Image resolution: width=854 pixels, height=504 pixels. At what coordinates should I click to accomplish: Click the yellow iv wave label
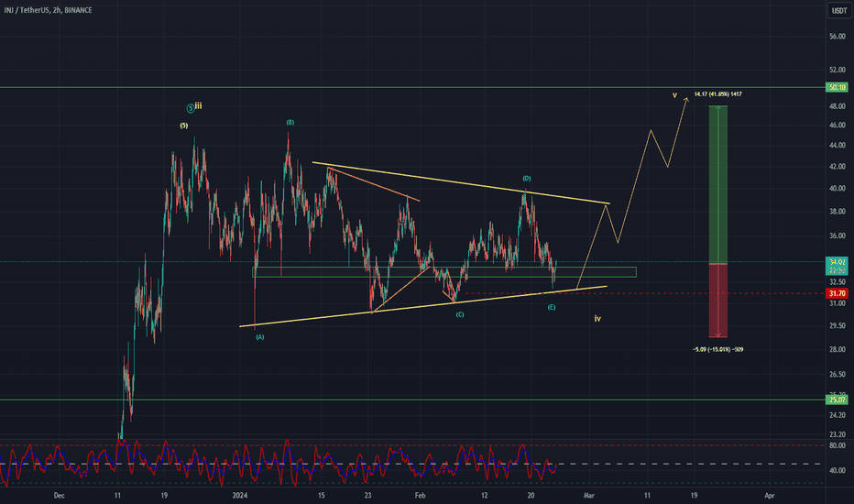(597, 319)
